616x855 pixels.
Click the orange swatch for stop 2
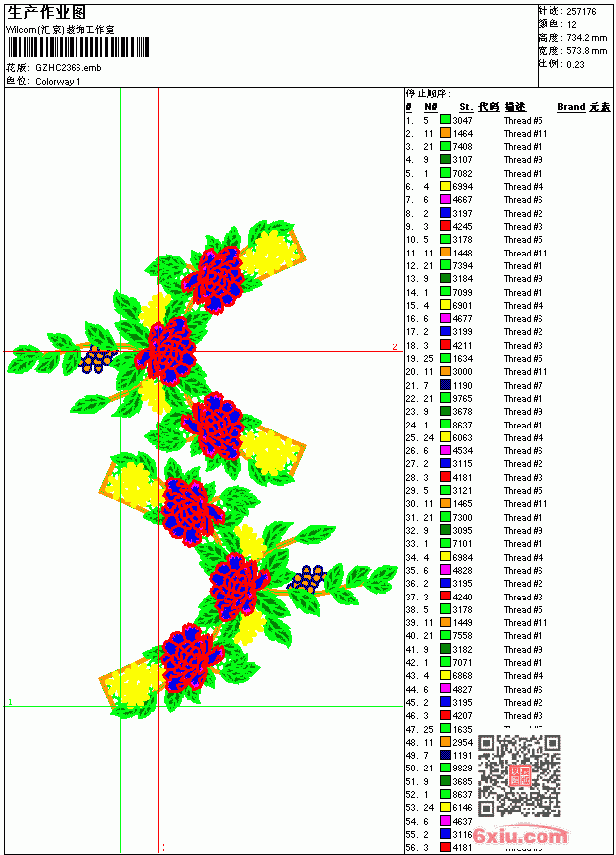(x=445, y=133)
